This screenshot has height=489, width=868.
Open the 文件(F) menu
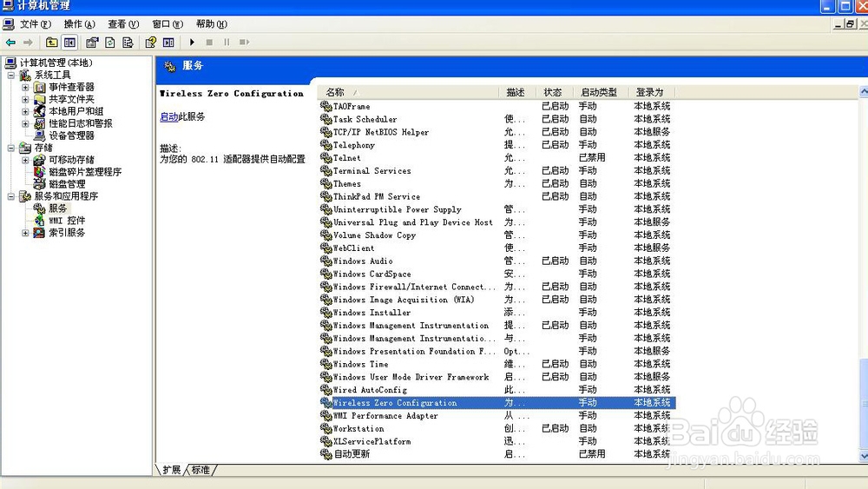(x=36, y=24)
